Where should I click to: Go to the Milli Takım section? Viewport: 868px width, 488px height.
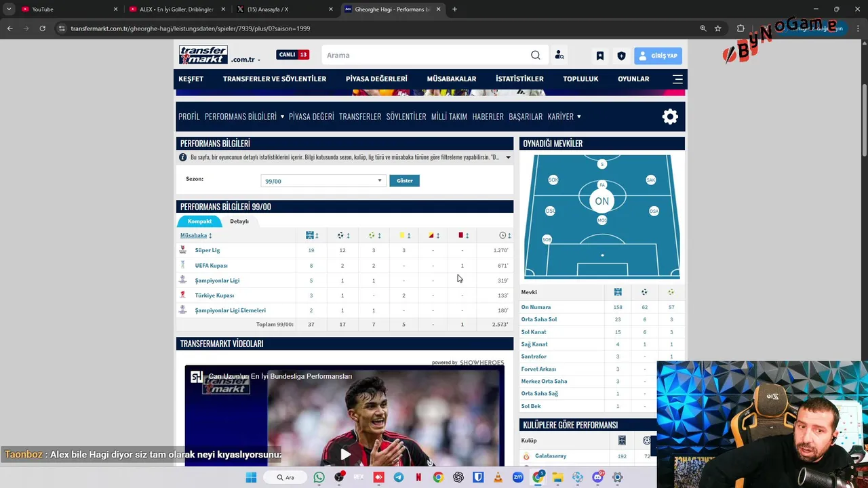(x=449, y=117)
